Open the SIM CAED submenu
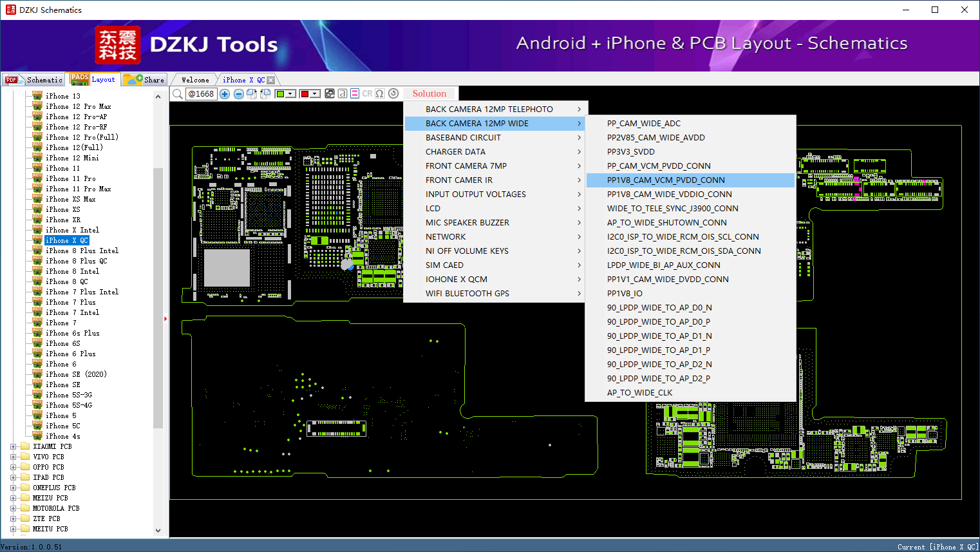Screen dimensions: 980x552 (x=496, y=265)
